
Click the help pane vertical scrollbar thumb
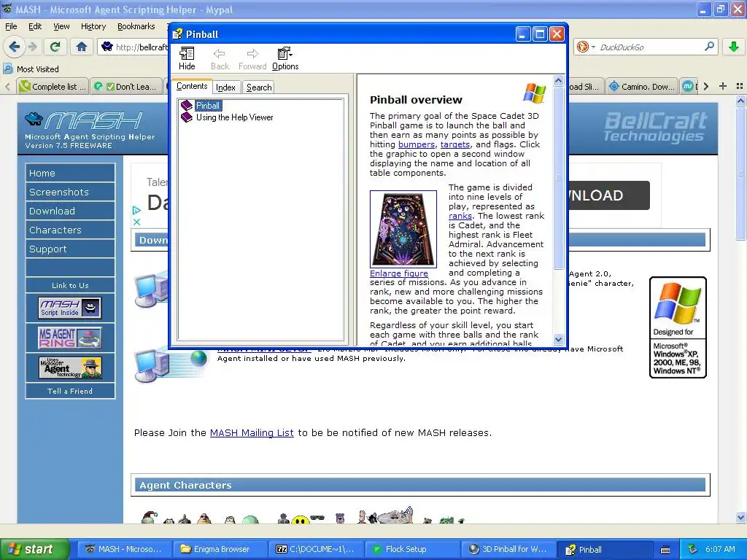coord(558,178)
